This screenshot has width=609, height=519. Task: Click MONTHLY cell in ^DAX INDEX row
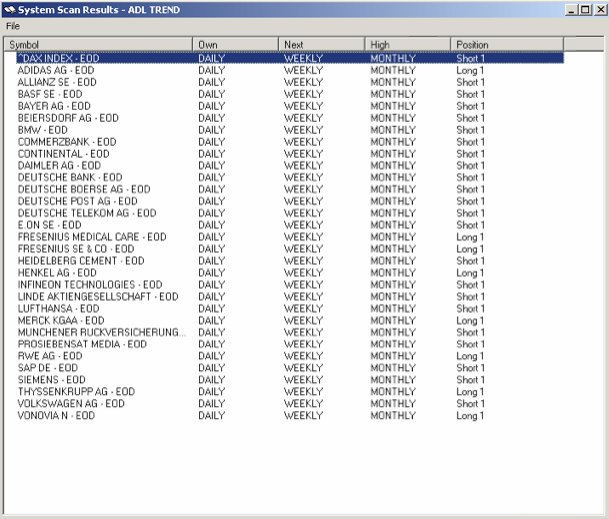393,58
